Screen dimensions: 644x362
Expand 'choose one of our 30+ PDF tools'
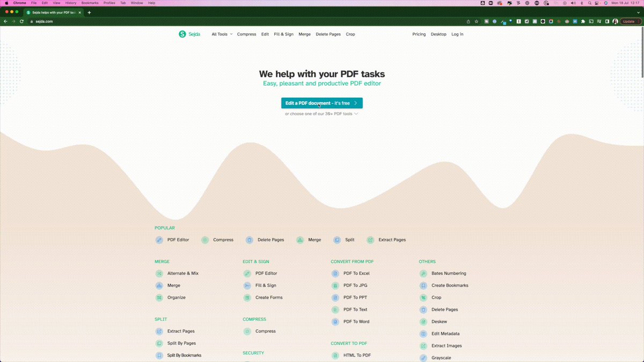coord(321,114)
